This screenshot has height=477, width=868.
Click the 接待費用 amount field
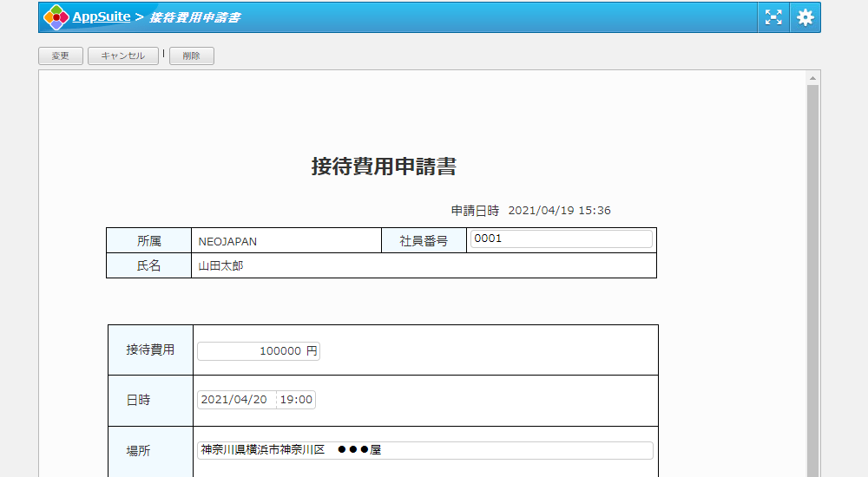[x=259, y=351]
